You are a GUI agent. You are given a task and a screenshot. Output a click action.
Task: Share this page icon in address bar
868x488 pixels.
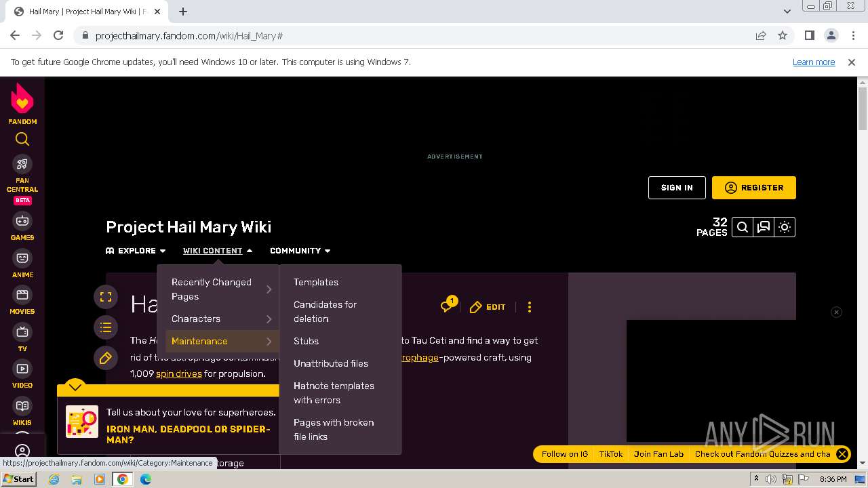pyautogui.click(x=761, y=35)
